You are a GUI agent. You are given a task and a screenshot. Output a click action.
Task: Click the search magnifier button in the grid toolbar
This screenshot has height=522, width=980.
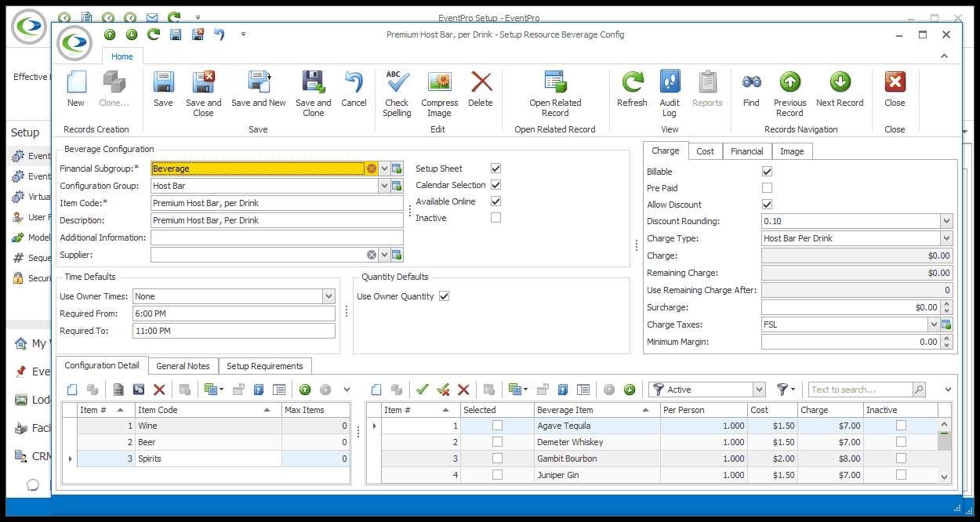coord(919,390)
